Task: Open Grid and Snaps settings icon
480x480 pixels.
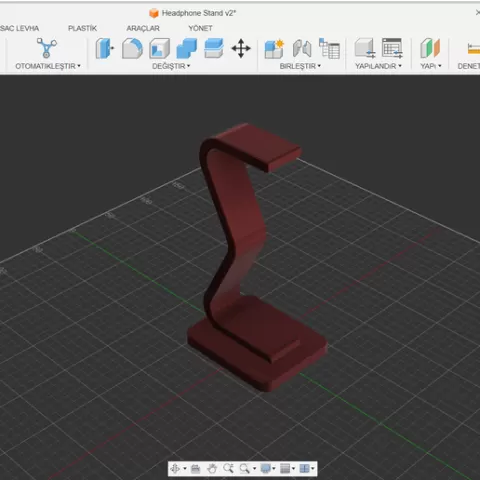Action: coord(285,469)
